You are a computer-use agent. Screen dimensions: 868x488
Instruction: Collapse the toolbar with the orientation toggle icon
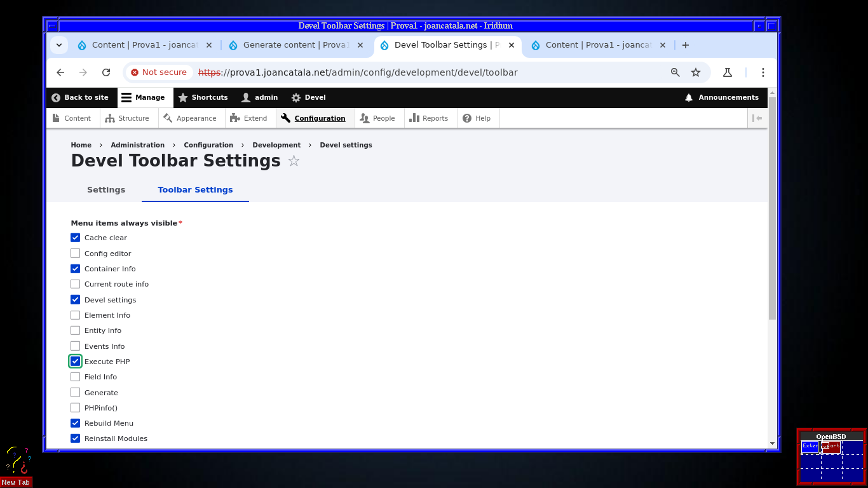pos(757,118)
